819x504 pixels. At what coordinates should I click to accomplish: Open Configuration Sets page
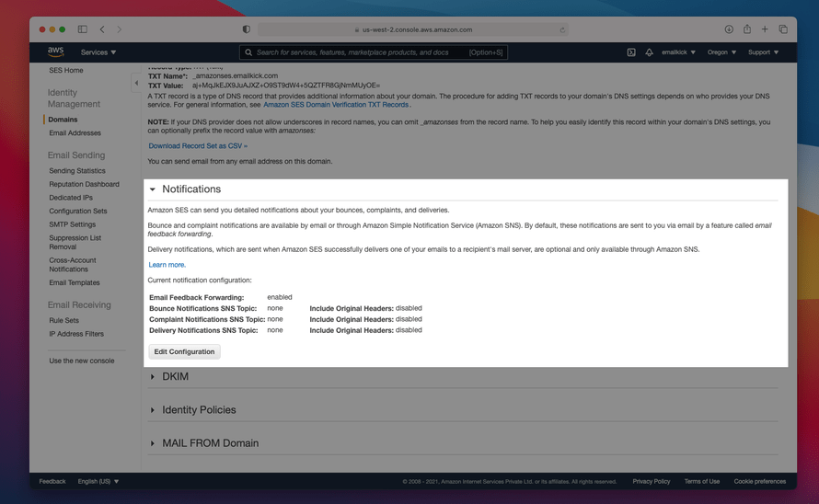coord(78,211)
